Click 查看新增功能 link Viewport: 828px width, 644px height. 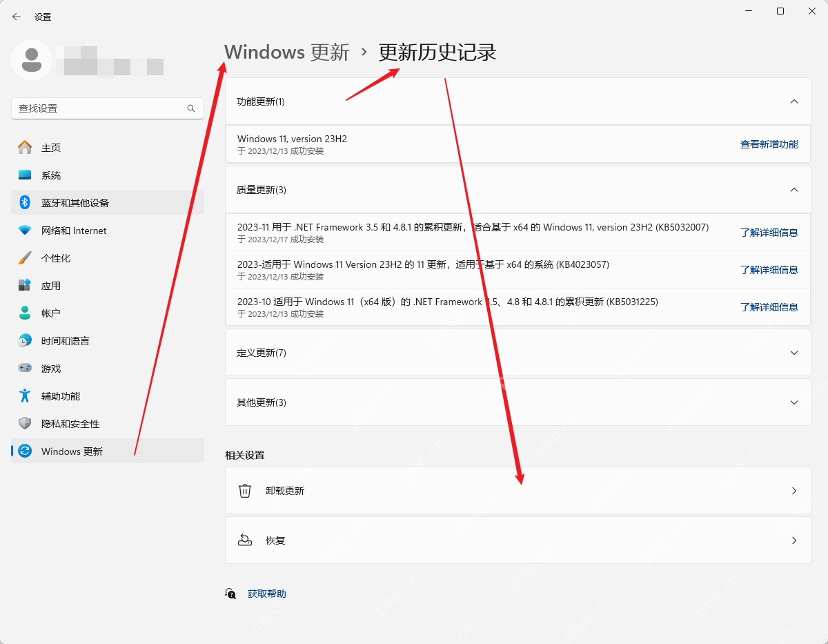coord(769,144)
